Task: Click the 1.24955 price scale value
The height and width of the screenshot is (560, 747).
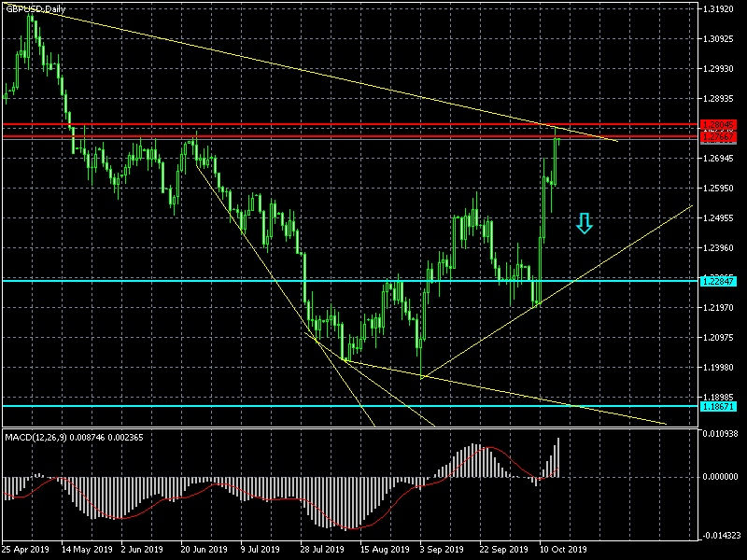Action: pyautogui.click(x=718, y=218)
